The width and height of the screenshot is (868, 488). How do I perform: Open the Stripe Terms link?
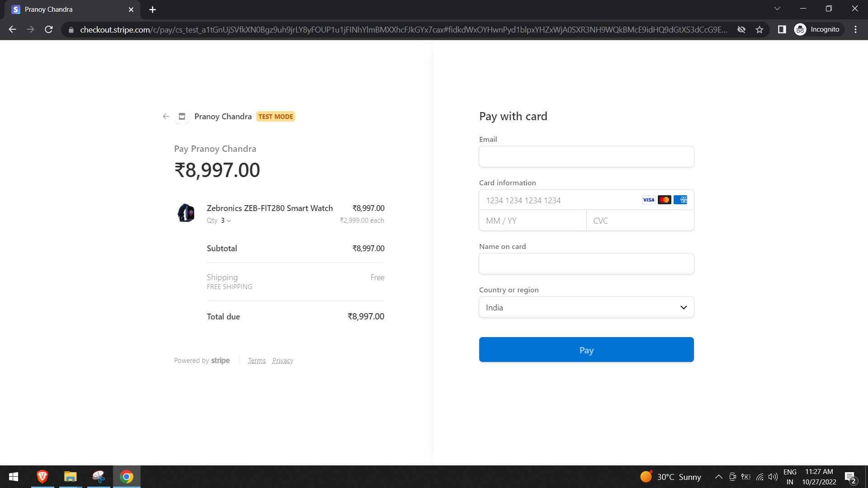click(x=257, y=360)
